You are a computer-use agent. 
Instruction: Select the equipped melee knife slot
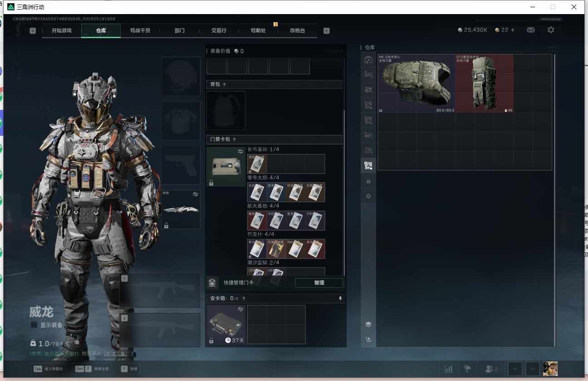tap(181, 209)
